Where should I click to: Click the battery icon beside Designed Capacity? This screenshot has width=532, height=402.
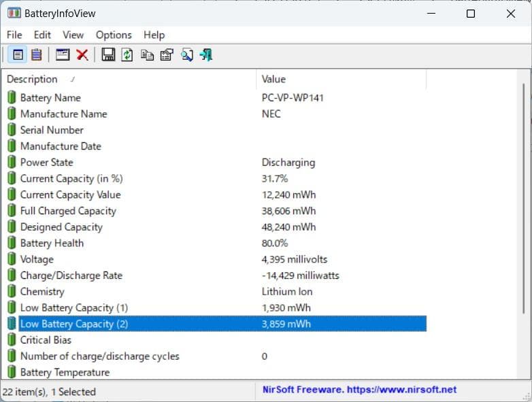pyautogui.click(x=12, y=227)
